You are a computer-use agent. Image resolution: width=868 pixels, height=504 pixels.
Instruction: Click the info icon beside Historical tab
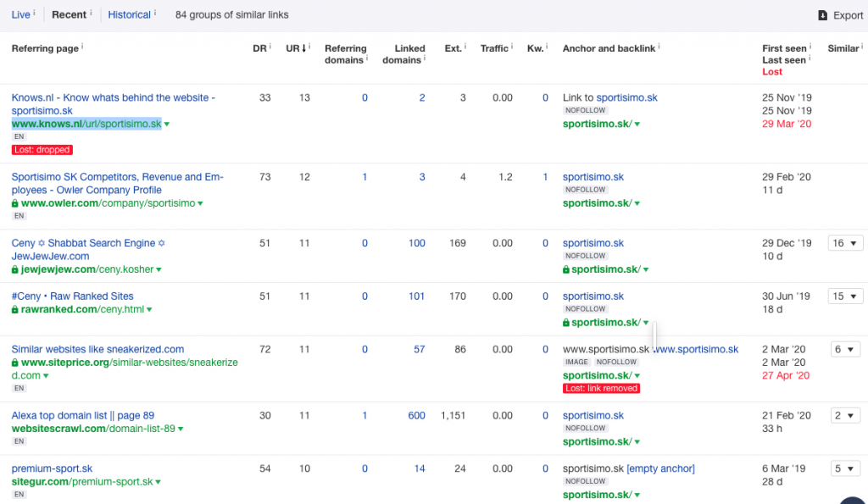point(155,12)
